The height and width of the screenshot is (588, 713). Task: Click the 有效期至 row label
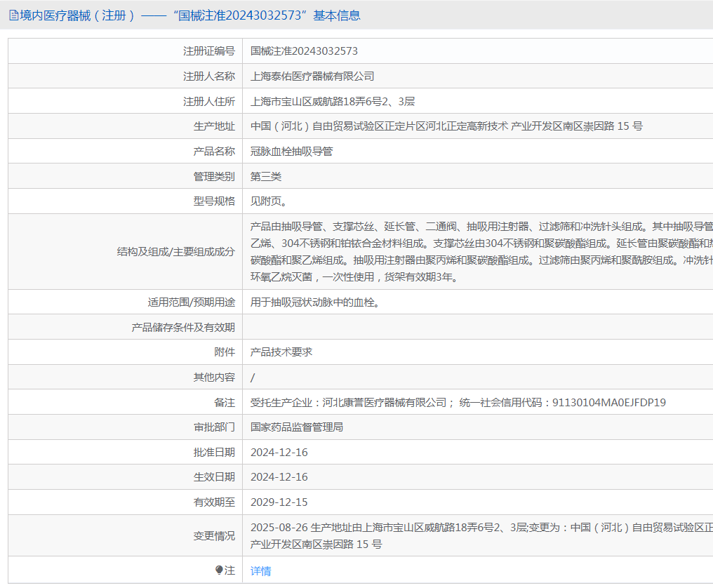coord(214,502)
